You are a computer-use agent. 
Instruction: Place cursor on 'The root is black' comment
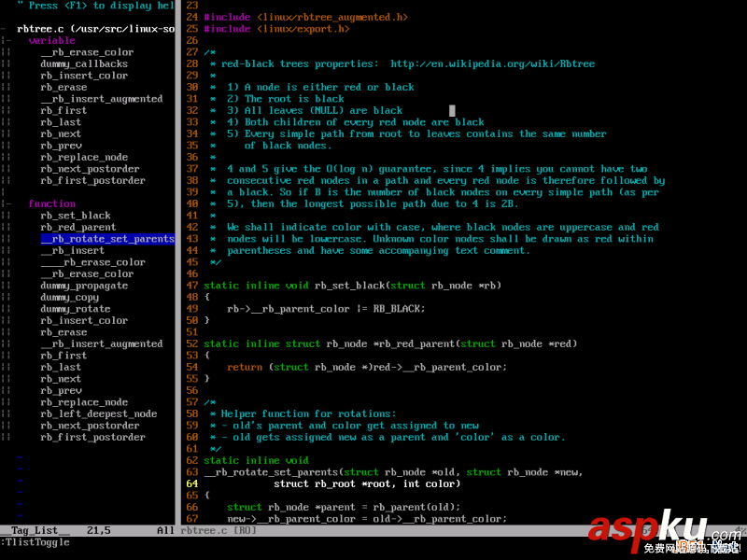(294, 99)
